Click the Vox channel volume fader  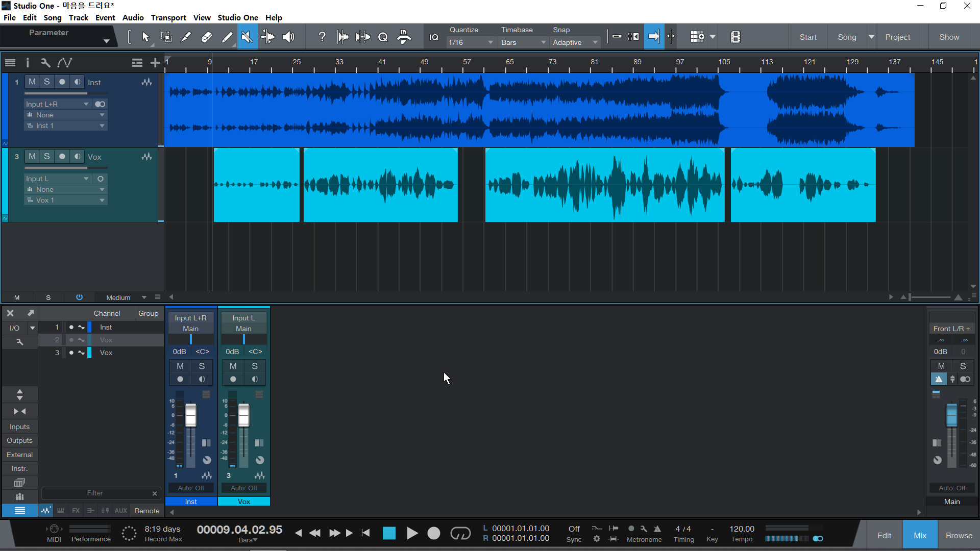pos(244,415)
